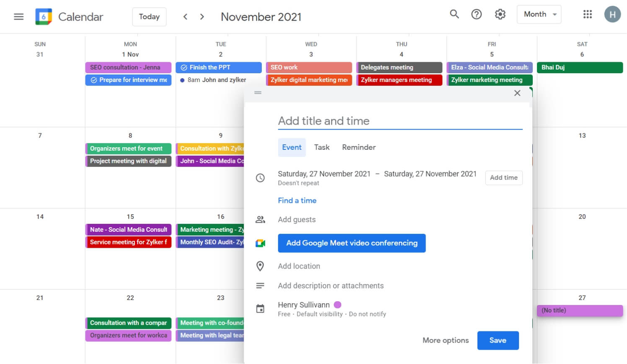Open Find a time

pos(297,200)
